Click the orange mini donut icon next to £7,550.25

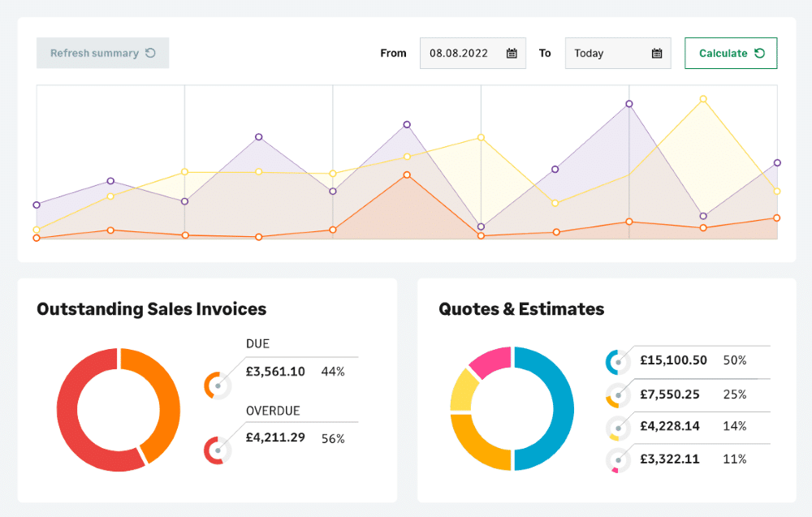tap(618, 395)
